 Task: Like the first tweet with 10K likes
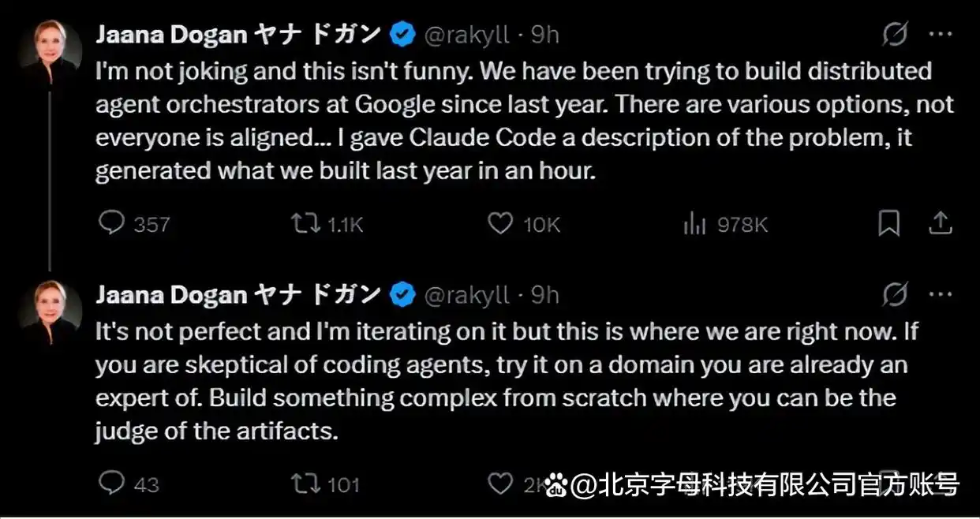coord(500,224)
